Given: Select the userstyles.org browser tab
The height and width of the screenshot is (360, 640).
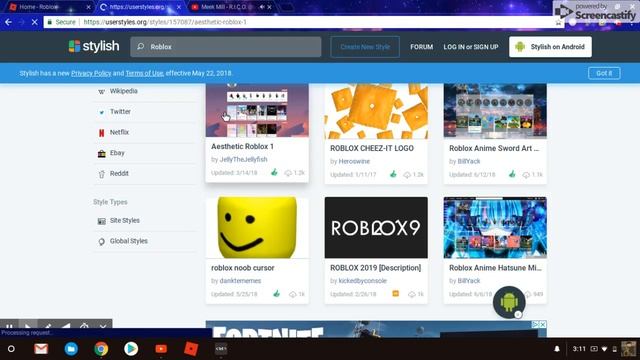Looking at the screenshot, I should [139, 7].
